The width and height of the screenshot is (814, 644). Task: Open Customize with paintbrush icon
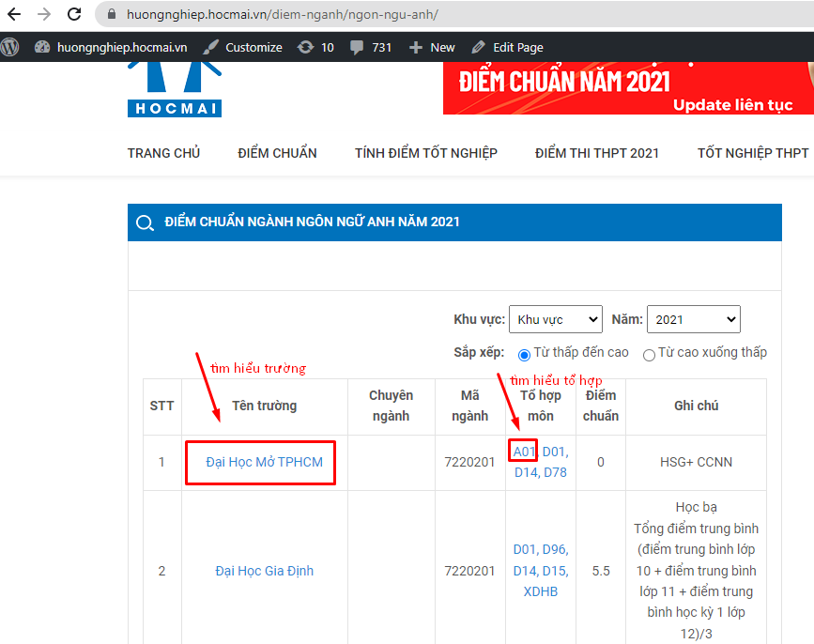(x=211, y=47)
